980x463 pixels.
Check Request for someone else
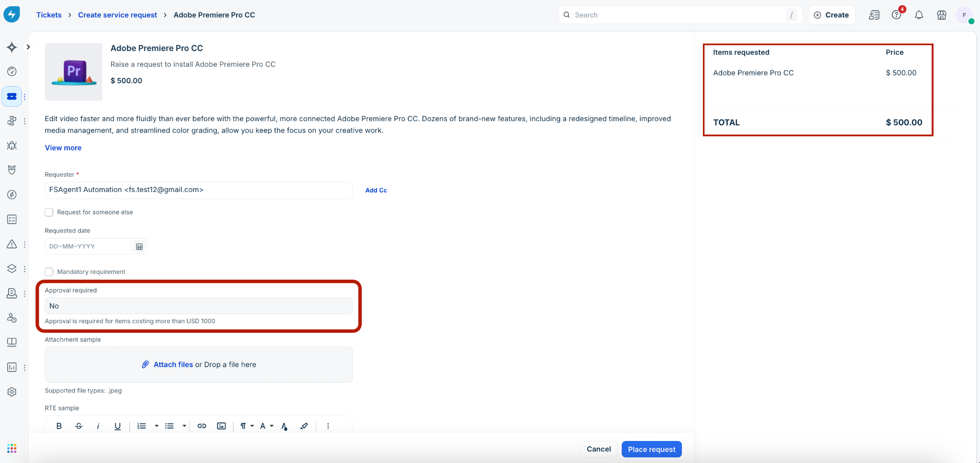tap(49, 212)
